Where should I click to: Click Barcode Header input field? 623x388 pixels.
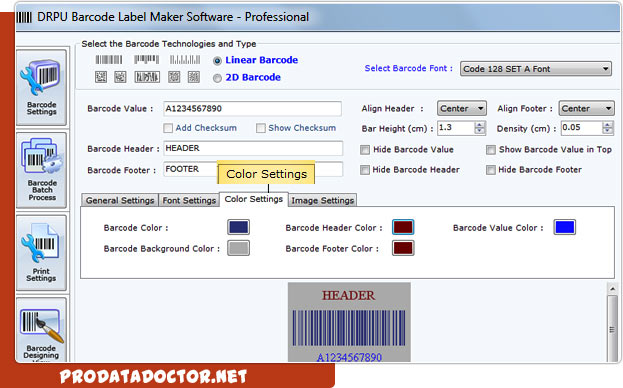click(253, 148)
